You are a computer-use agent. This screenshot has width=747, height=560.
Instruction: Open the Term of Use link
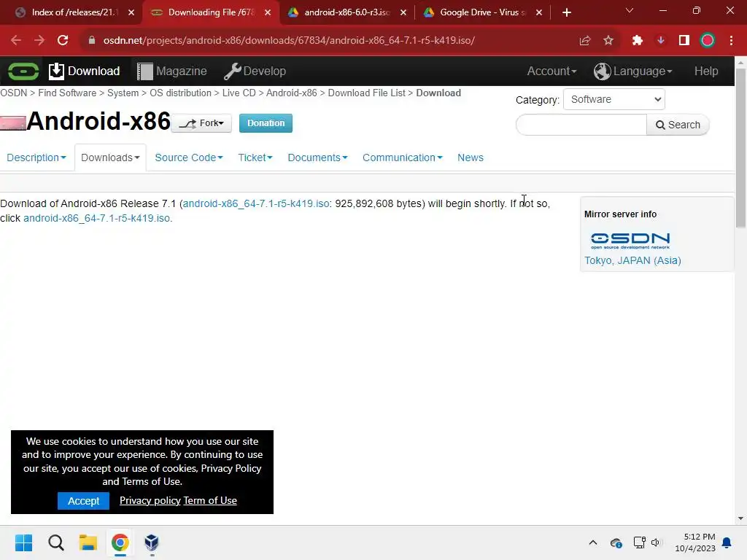(x=210, y=500)
